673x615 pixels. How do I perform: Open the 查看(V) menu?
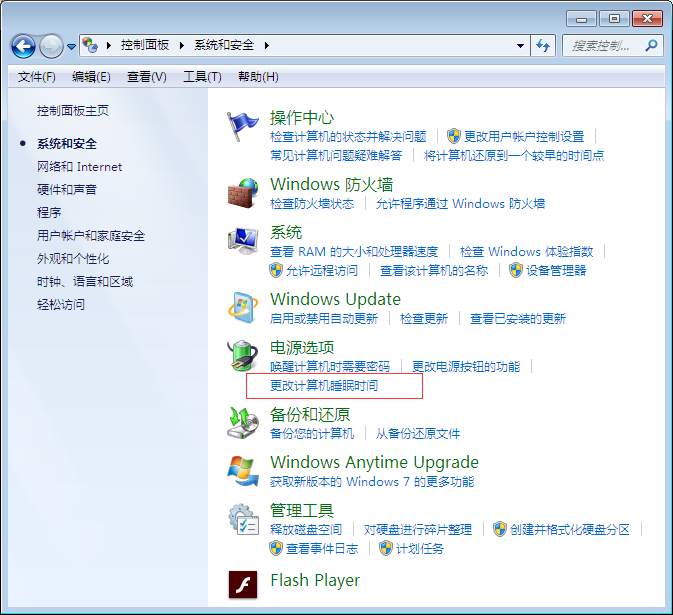coord(146,77)
